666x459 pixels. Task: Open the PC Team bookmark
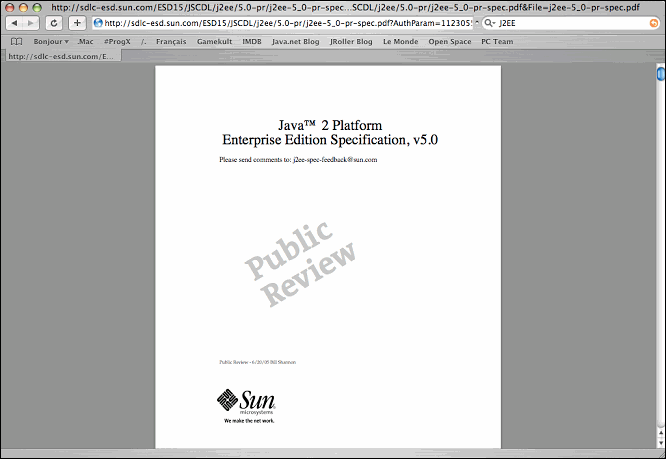(x=497, y=42)
